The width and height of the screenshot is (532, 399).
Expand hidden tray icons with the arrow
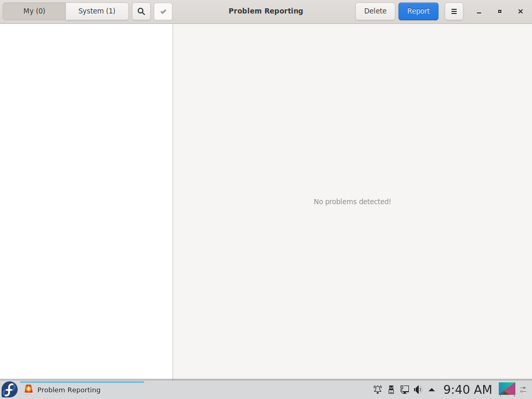432,390
